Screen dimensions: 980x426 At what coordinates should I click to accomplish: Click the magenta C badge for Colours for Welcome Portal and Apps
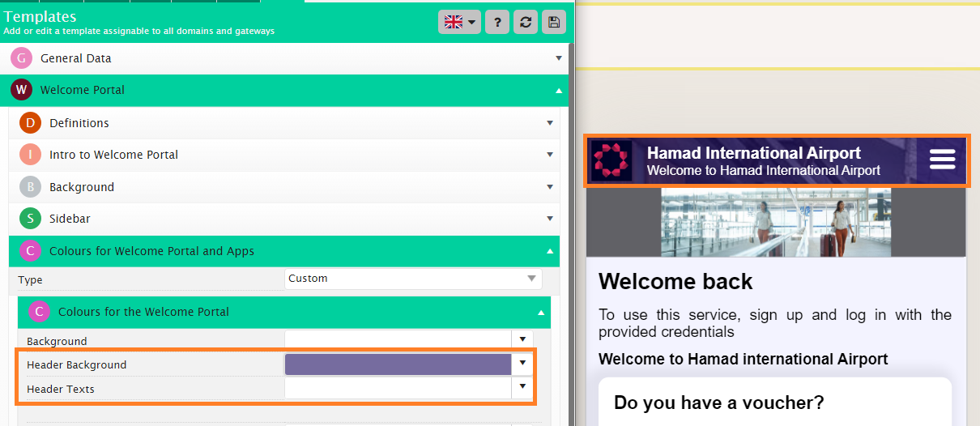[x=30, y=251]
